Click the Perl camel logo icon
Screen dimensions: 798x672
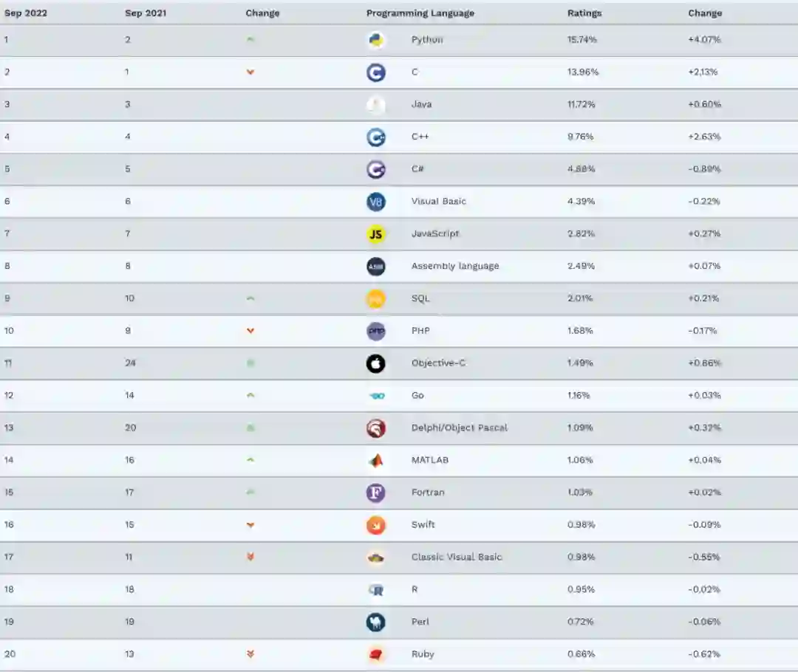376,622
